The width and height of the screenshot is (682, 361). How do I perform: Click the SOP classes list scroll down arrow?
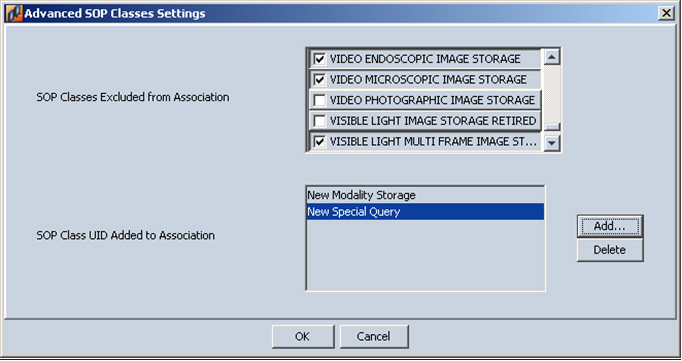(x=552, y=143)
